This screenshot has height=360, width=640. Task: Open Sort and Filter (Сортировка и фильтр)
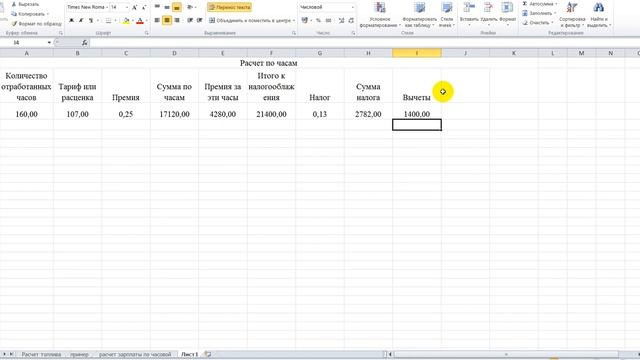pyautogui.click(x=572, y=15)
